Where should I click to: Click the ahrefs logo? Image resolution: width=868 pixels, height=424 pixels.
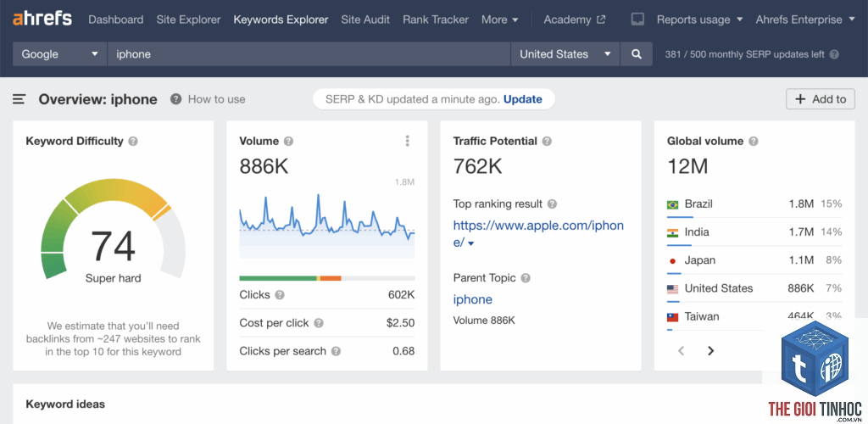[x=42, y=19]
